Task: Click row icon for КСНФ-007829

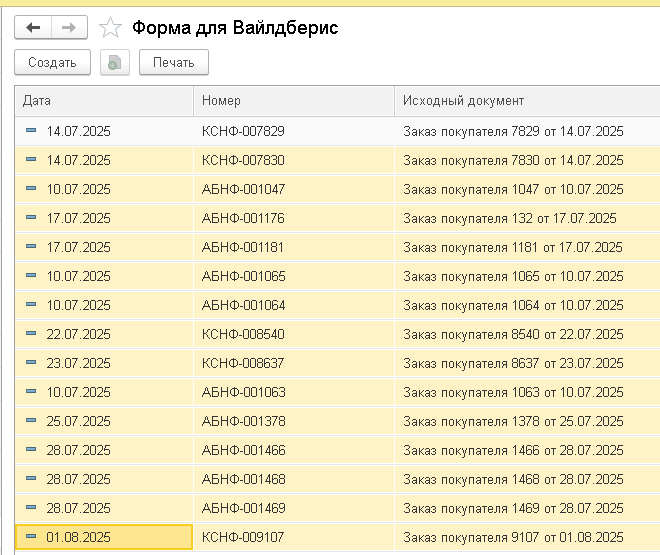Action: [x=30, y=131]
